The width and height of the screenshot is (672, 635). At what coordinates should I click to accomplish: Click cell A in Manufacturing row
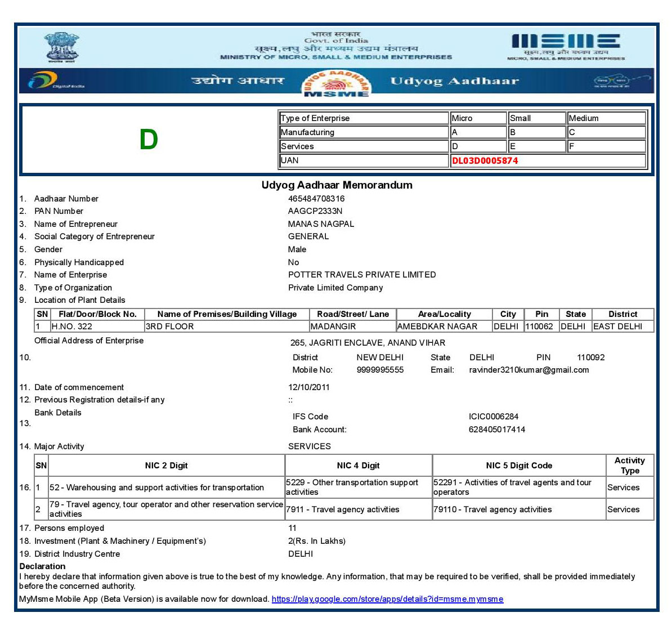pyautogui.click(x=478, y=132)
